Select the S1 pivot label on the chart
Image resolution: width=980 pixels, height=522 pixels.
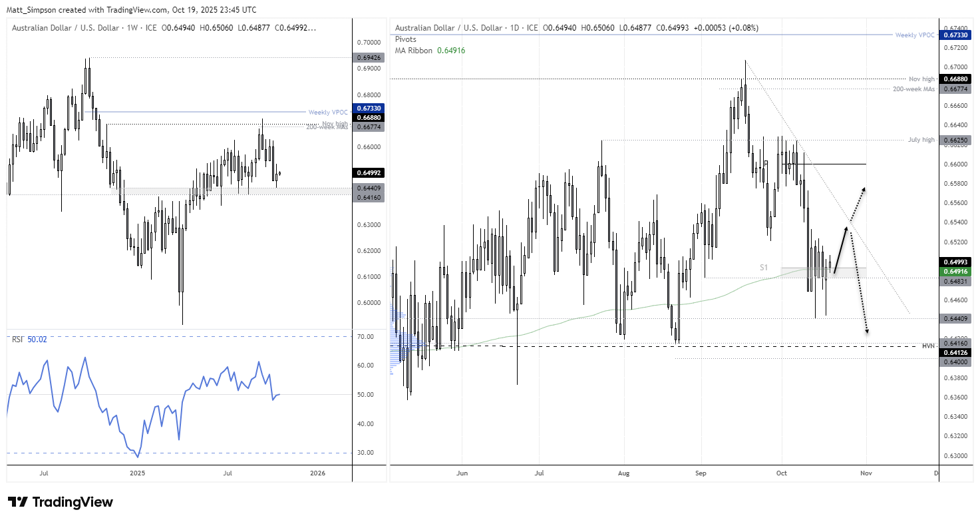[x=762, y=267]
